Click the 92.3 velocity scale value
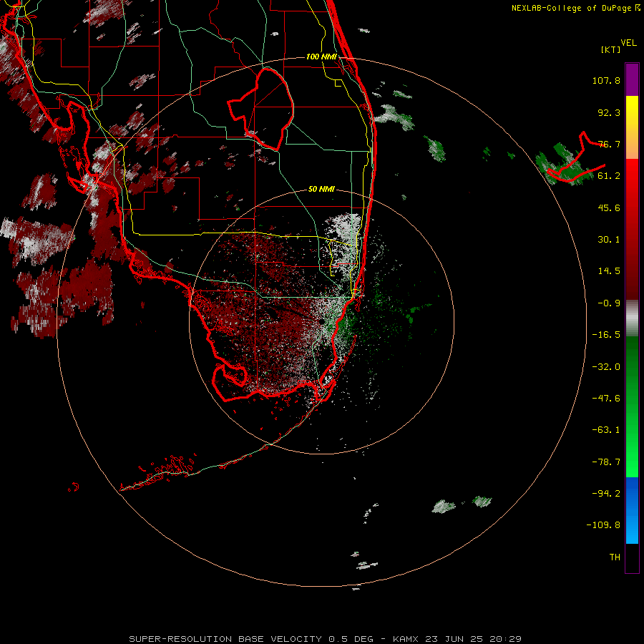The width and height of the screenshot is (644, 644). [609, 112]
